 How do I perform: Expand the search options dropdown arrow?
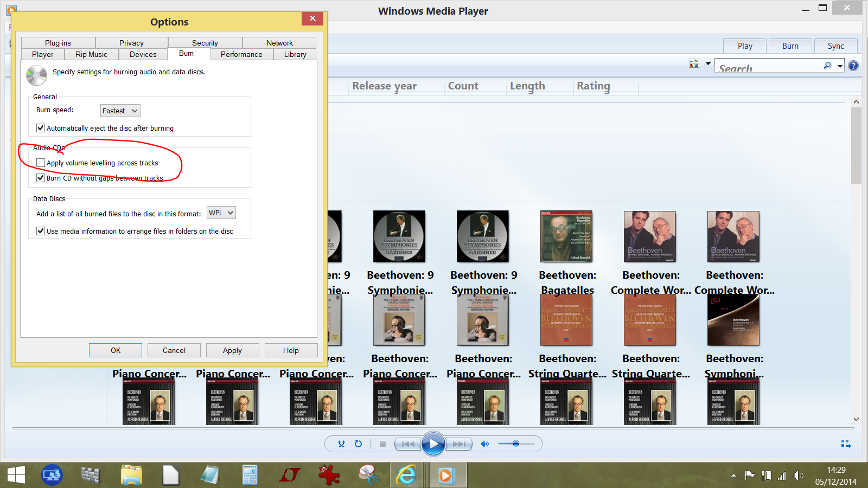(x=840, y=66)
